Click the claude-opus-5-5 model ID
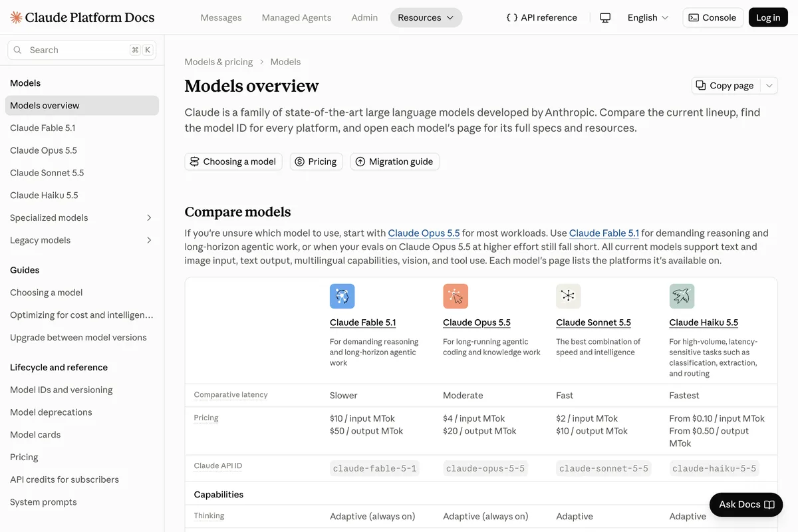Screen dimensions: 798x532 pyautogui.click(x=485, y=468)
